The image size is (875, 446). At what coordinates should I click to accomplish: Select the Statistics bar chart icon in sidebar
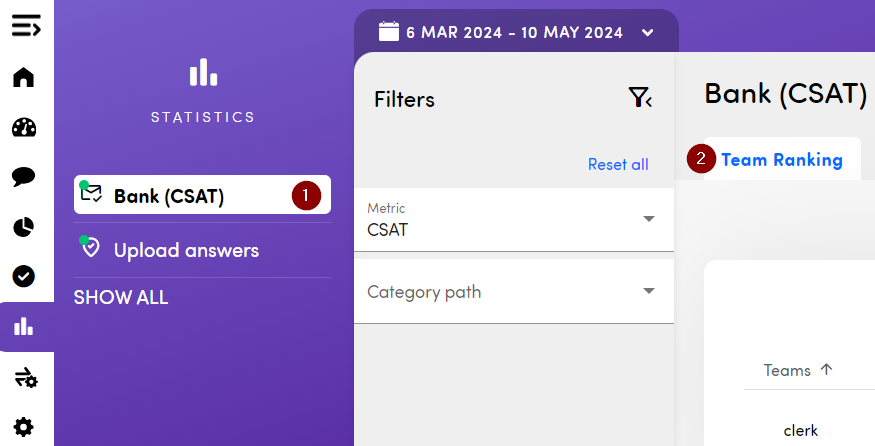(24, 326)
